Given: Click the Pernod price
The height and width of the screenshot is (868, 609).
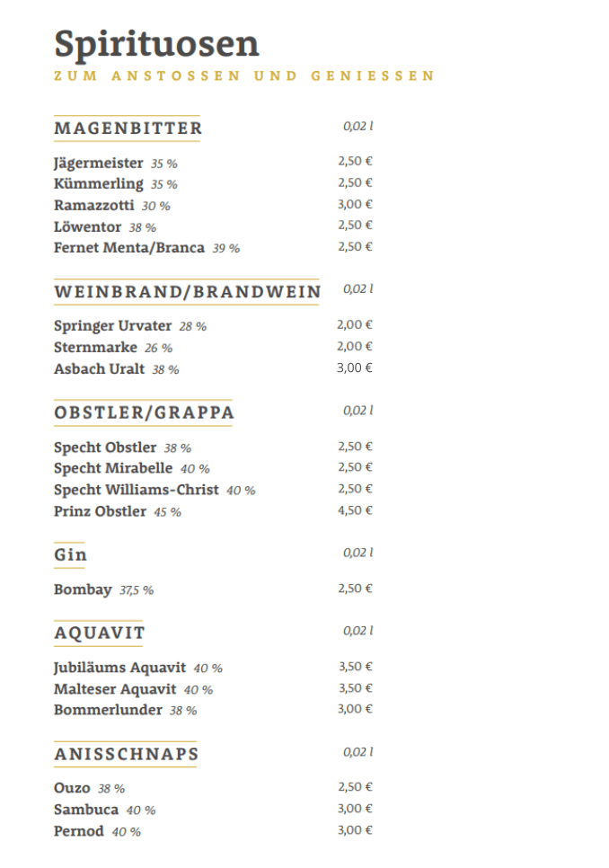Looking at the screenshot, I should (x=354, y=830).
